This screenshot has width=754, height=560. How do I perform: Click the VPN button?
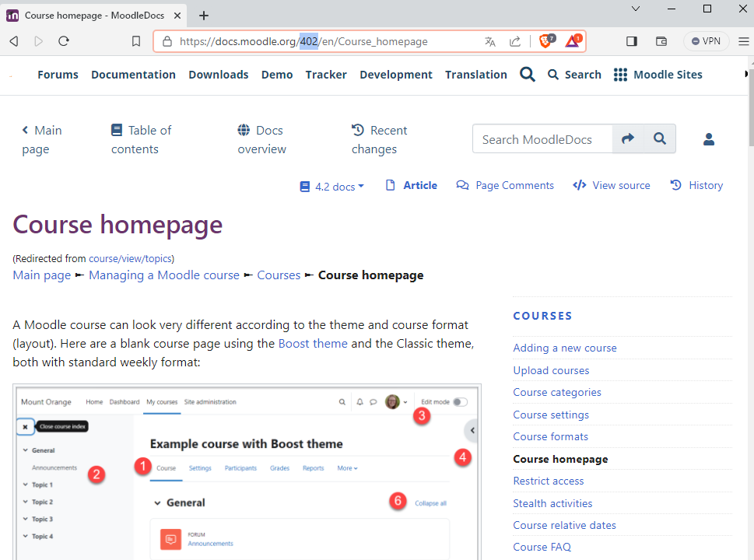click(x=706, y=41)
